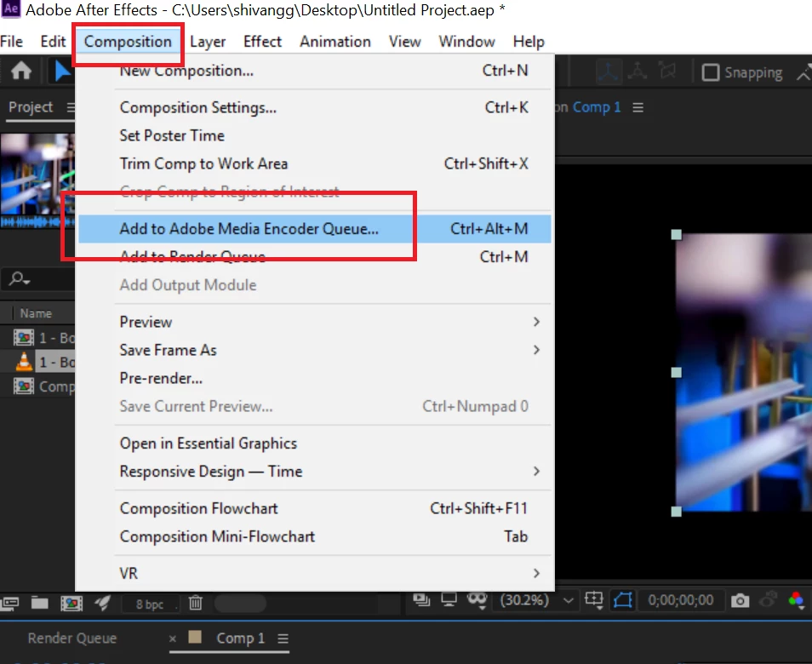812x664 pixels.
Task: Create a new composition from the panel icon
Action: coord(71,603)
